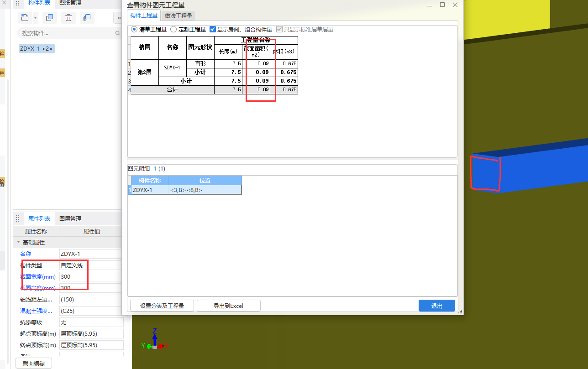Toggle 显示房间、组合构件量 checkbox
Screen dimensions: 588x369
click(x=212, y=29)
